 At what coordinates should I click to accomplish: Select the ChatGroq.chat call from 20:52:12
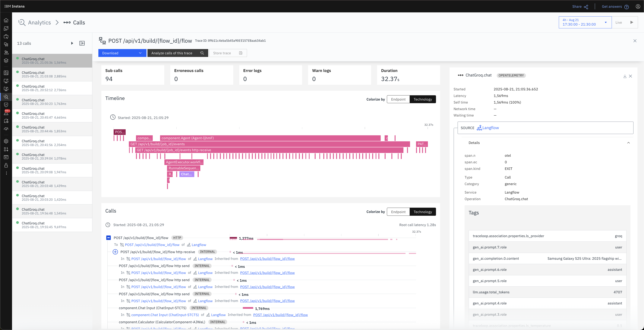coord(52,88)
